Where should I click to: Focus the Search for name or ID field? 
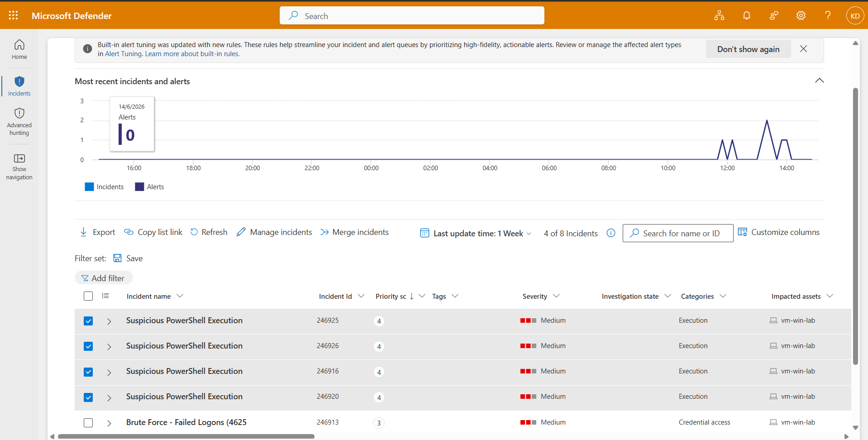[x=678, y=233]
